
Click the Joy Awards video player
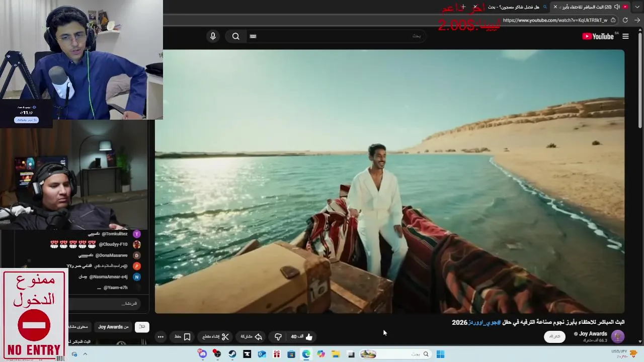click(x=389, y=181)
